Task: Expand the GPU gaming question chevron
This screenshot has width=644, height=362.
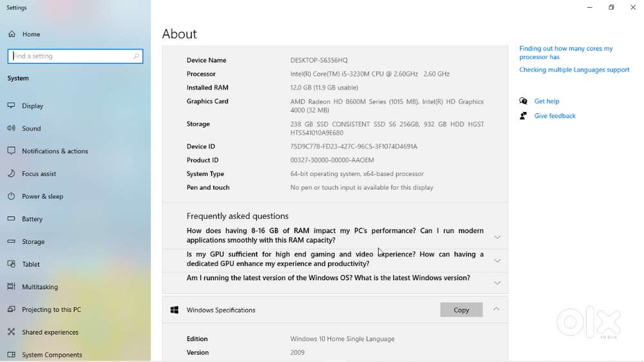Action: 497,260
